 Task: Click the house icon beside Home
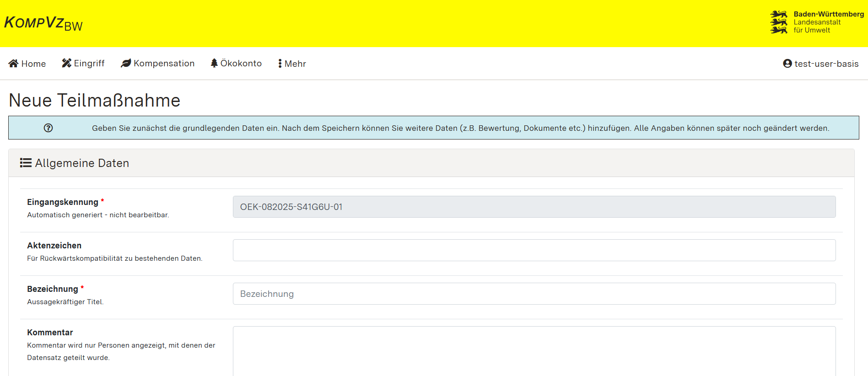coord(13,64)
